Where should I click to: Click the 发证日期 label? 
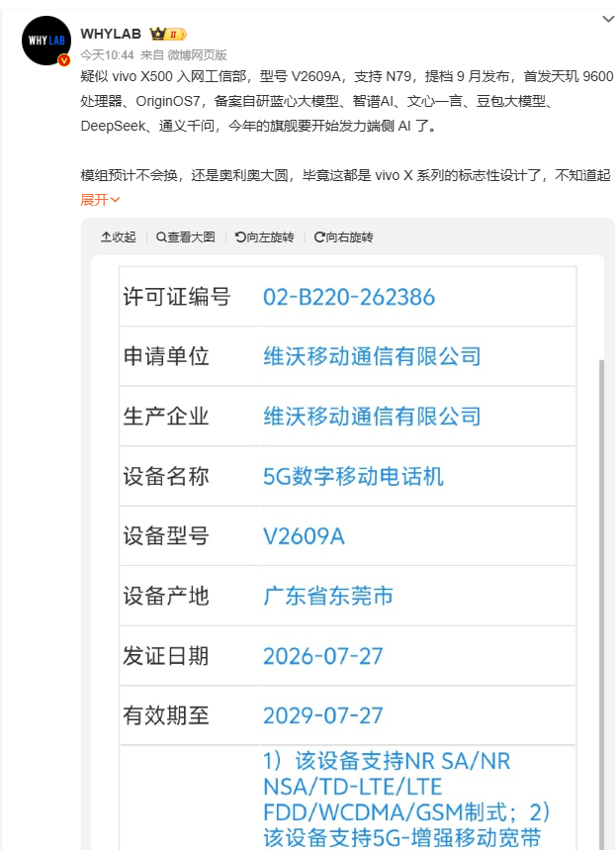pos(166,656)
